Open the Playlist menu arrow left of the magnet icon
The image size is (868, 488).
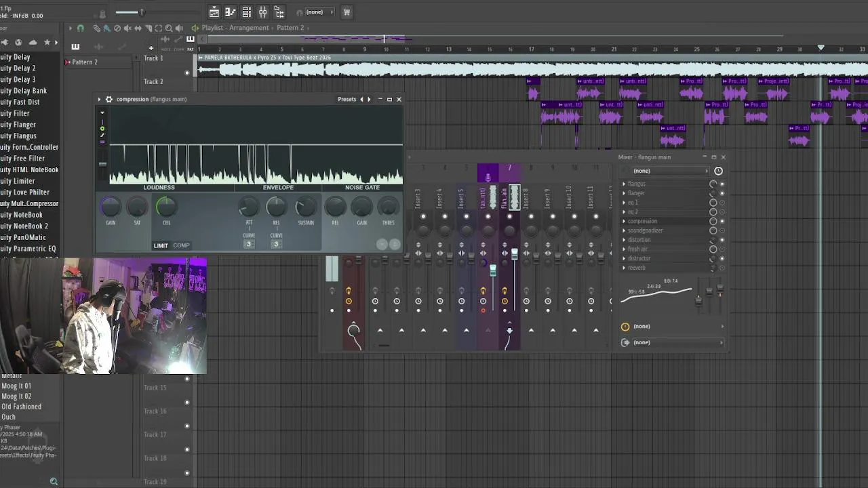coord(71,28)
